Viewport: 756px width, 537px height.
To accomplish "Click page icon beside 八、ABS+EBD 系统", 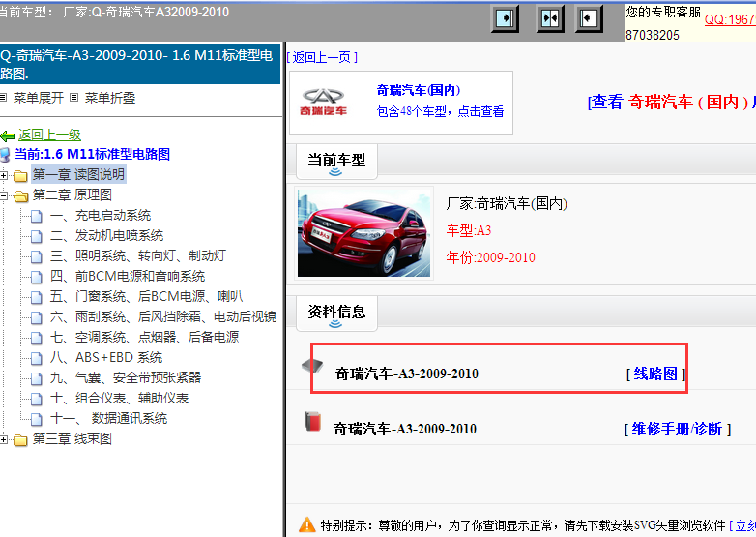I will coord(37,358).
